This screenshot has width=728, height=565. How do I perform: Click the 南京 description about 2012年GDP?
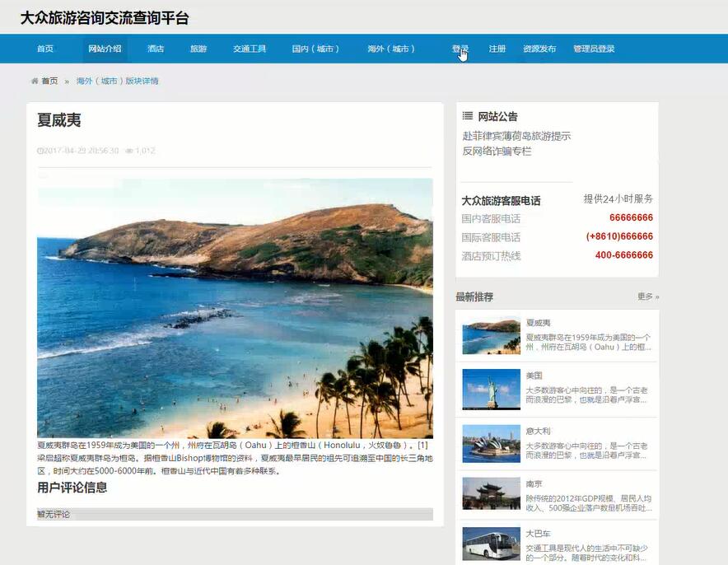click(x=589, y=503)
